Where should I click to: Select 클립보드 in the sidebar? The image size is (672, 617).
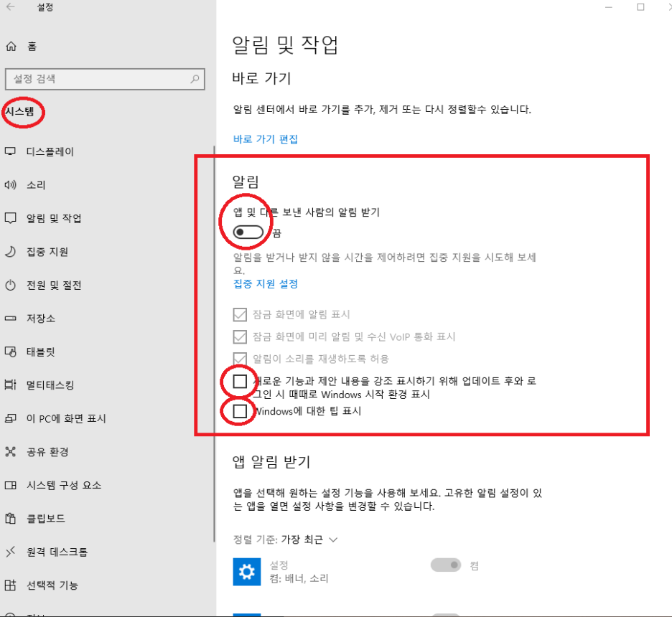[x=46, y=519]
